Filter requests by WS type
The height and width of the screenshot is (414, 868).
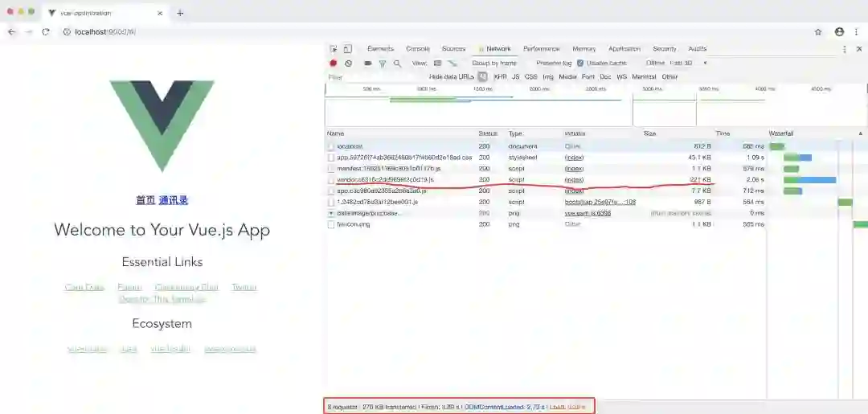pyautogui.click(x=621, y=77)
